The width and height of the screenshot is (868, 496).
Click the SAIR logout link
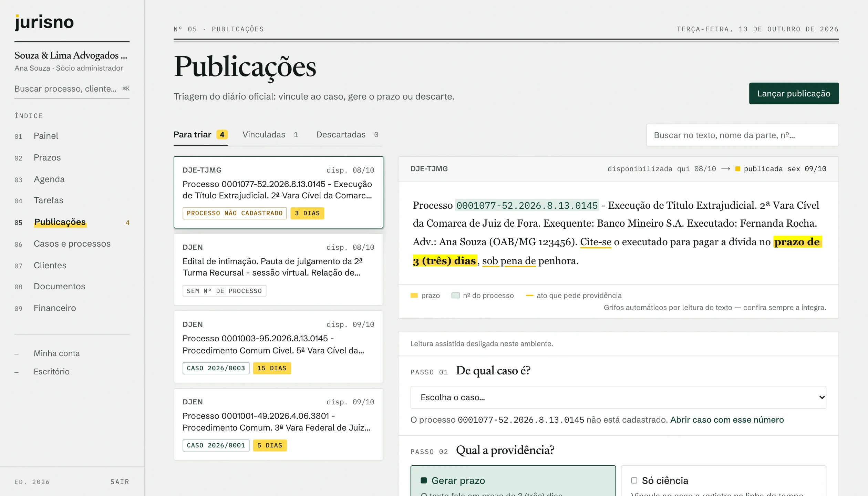tap(120, 482)
